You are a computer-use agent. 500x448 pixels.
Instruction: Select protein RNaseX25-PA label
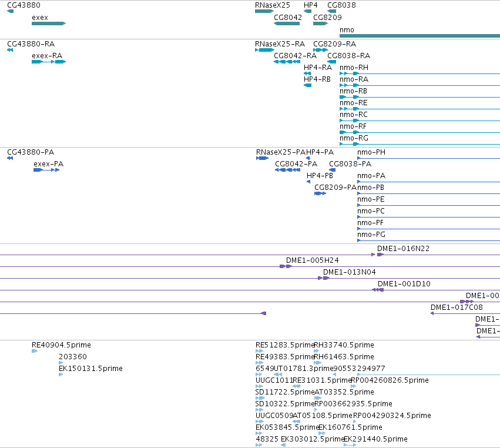click(281, 152)
